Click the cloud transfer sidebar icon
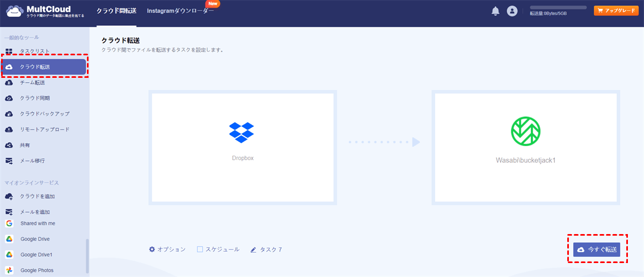The width and height of the screenshot is (644, 277). click(x=9, y=67)
